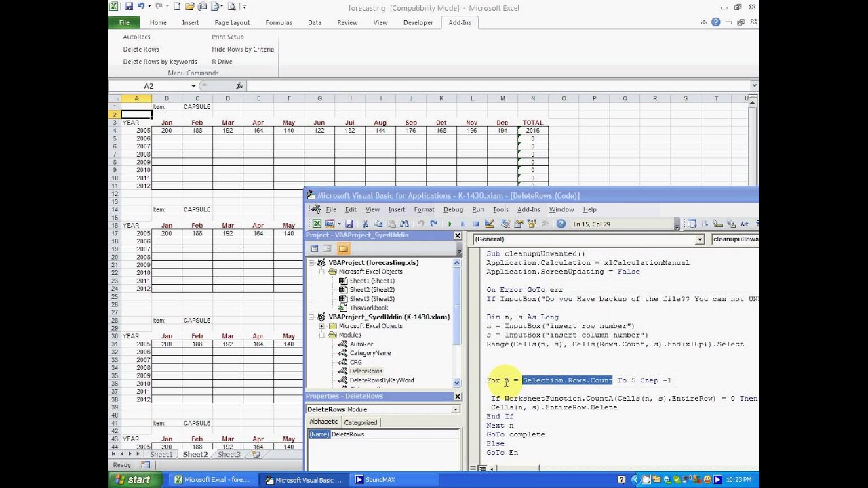Switch to Sheet1 worksheet tab
This screenshot has height=488, width=868.
(x=161, y=454)
